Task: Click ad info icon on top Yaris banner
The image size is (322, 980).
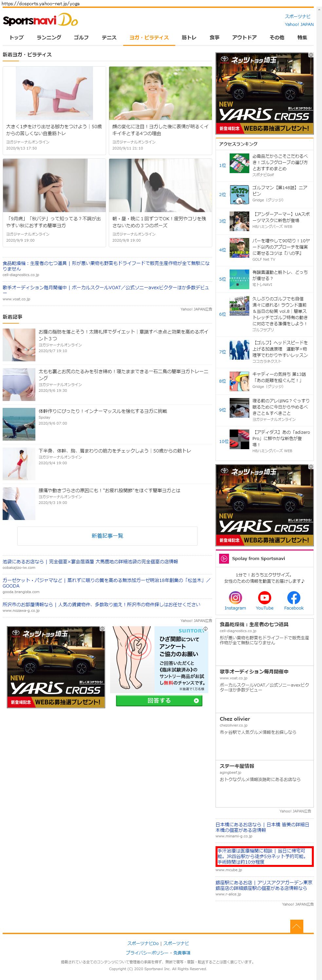Action: (x=311, y=55)
